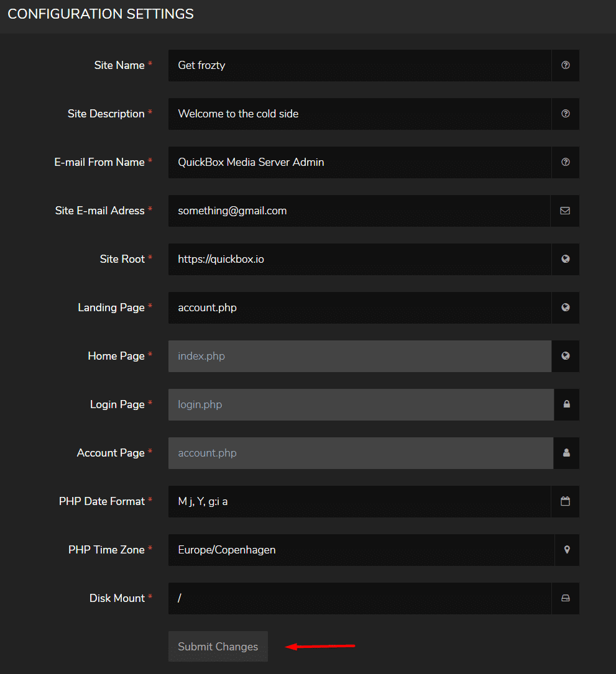Click the map pin icon beside PHP Time Zone
Image resolution: width=616 pixels, height=674 pixels.
pos(567,550)
